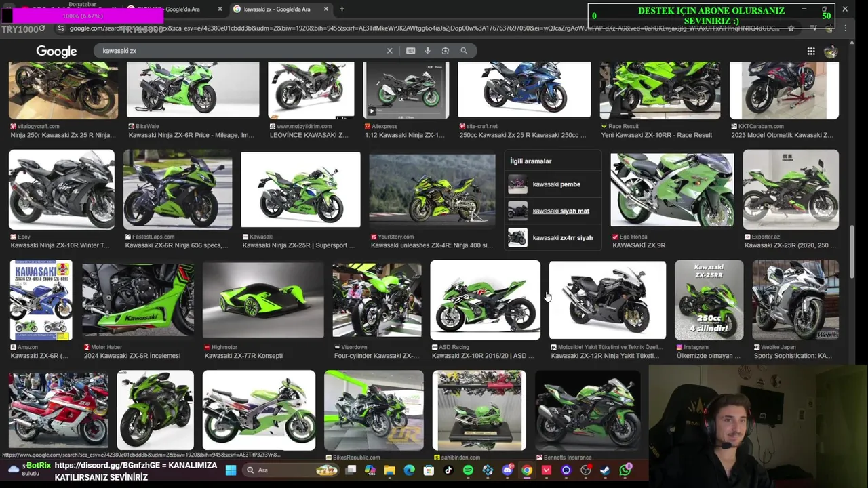The width and height of the screenshot is (868, 488).
Task: Open the KKTCarabam 2023 Model Otomatik image
Action: 784,89
